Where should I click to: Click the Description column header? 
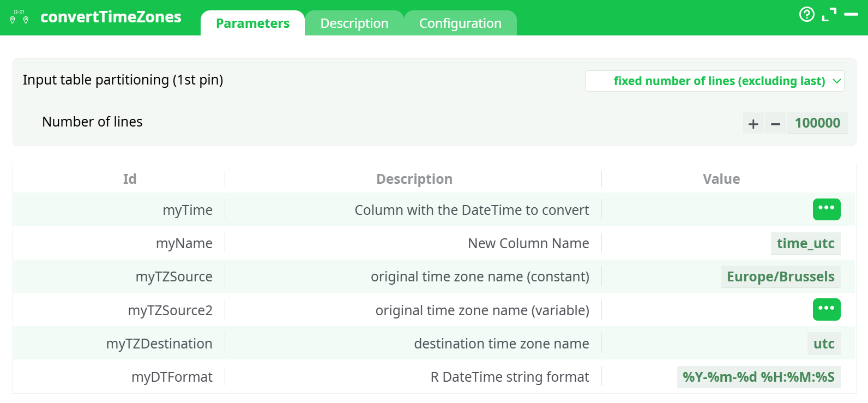(414, 179)
